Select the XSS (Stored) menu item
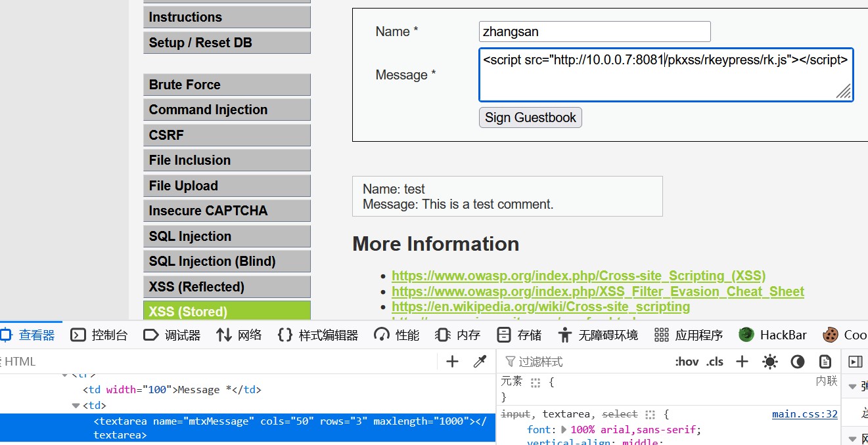868x445 pixels. tap(227, 310)
